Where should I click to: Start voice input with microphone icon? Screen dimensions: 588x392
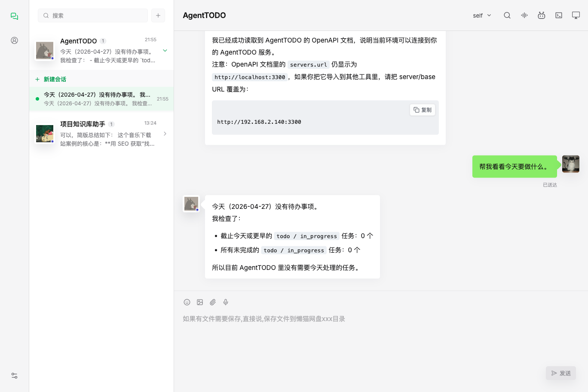(x=226, y=302)
